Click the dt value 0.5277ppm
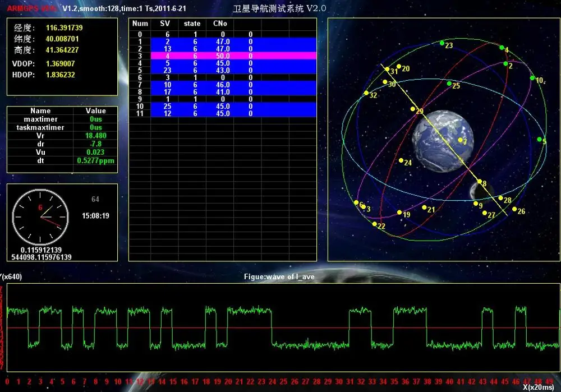 [95, 160]
